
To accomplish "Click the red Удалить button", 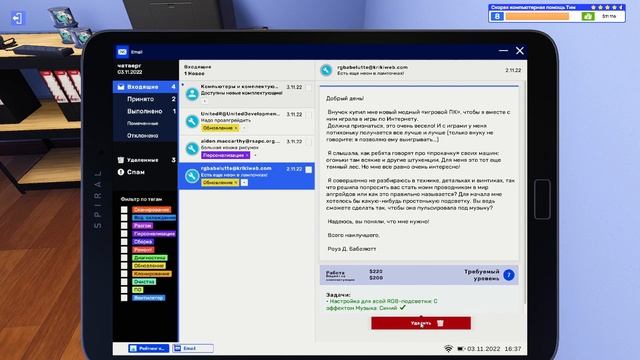I will point(421,323).
